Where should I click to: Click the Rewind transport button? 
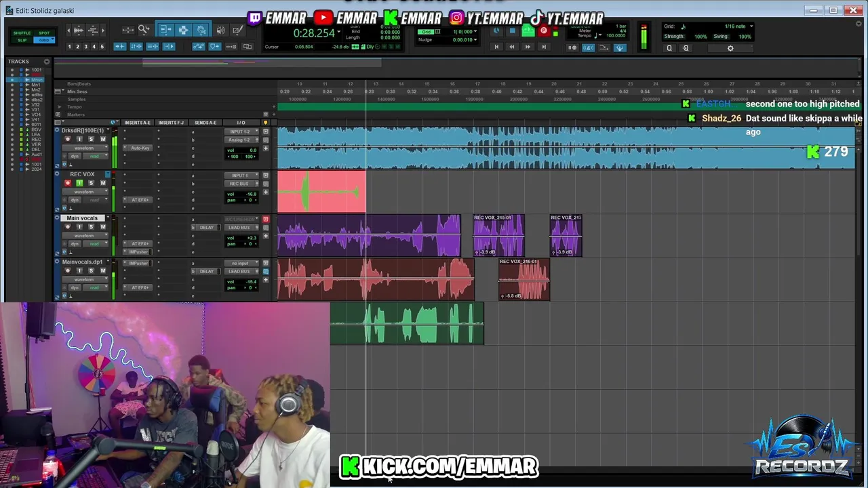[x=512, y=47]
